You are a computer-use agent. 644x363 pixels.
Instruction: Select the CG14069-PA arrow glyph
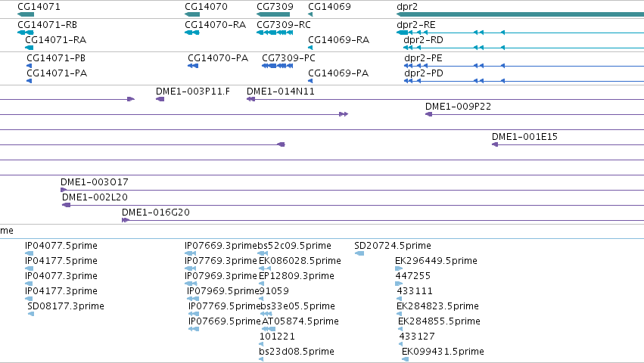point(310,81)
